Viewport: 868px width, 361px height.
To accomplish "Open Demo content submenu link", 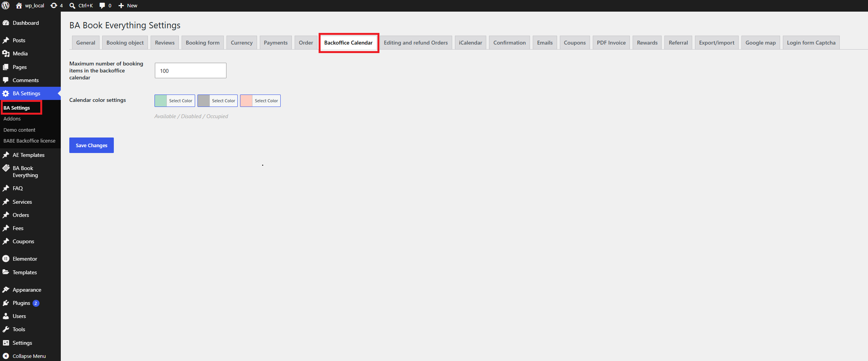I will 19,130.
